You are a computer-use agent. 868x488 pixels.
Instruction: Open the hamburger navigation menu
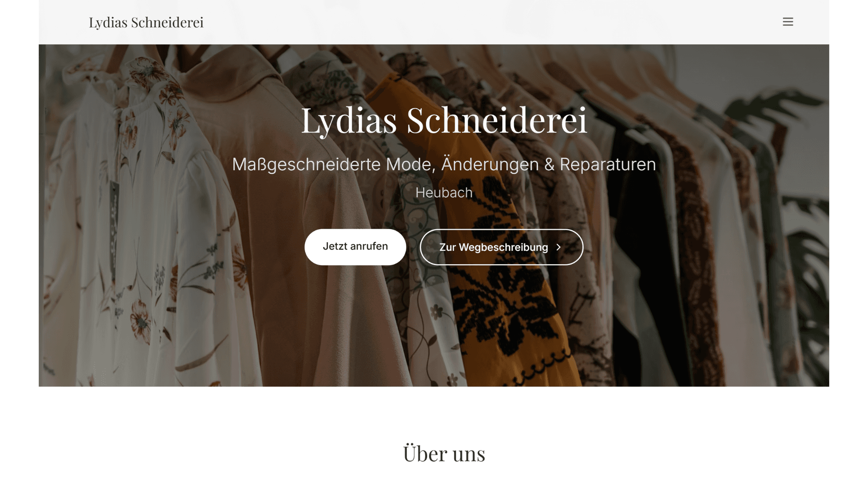788,22
